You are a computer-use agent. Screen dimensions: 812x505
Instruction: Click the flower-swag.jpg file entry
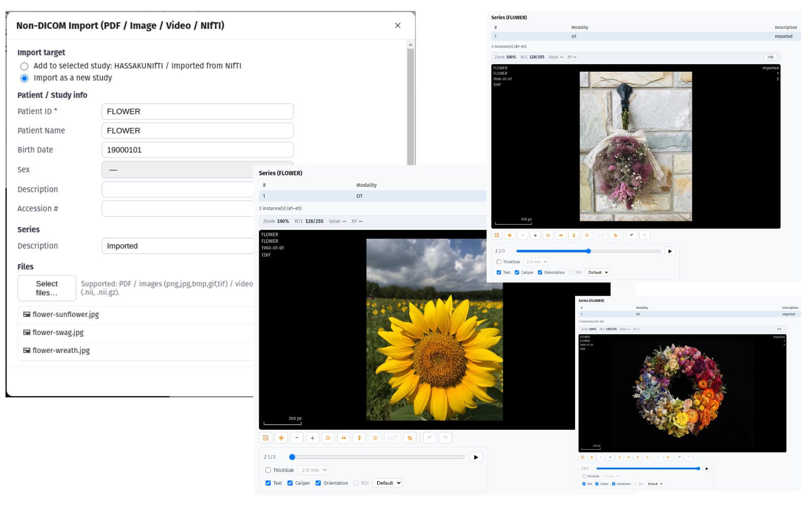[x=136, y=333]
